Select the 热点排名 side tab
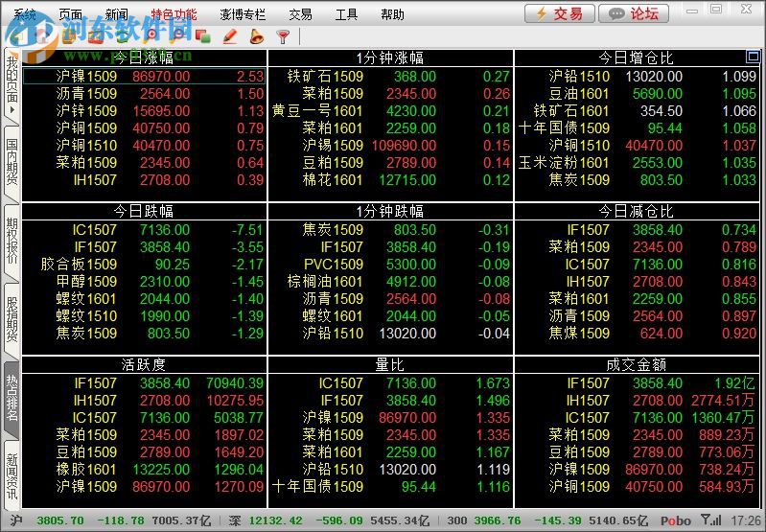Viewport: 766px width, 532px height. pos(12,398)
